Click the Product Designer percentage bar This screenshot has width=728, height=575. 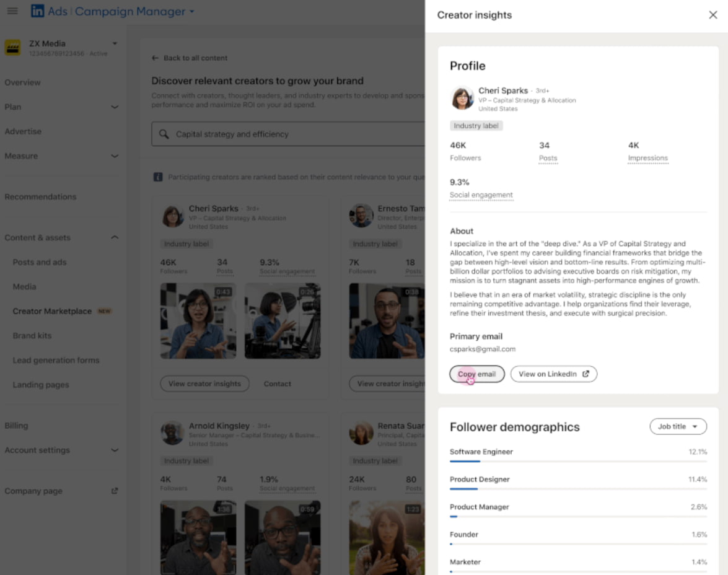578,489
